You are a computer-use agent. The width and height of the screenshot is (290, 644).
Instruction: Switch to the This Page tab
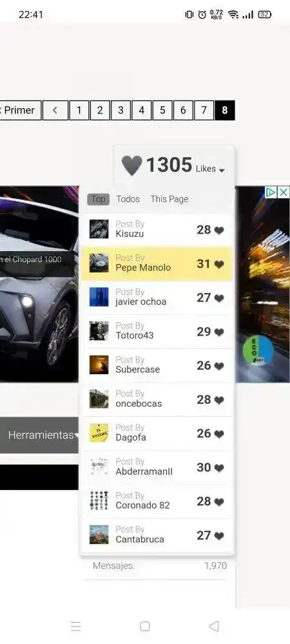pos(169,199)
